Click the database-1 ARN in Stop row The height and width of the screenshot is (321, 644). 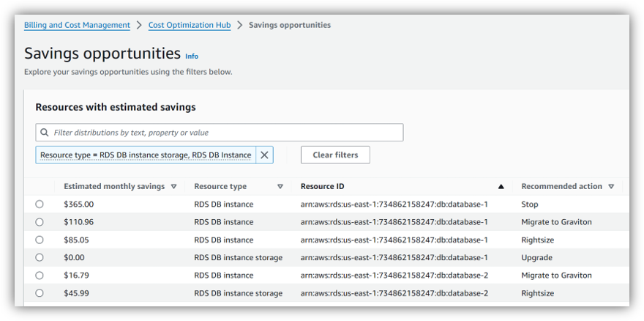(394, 204)
